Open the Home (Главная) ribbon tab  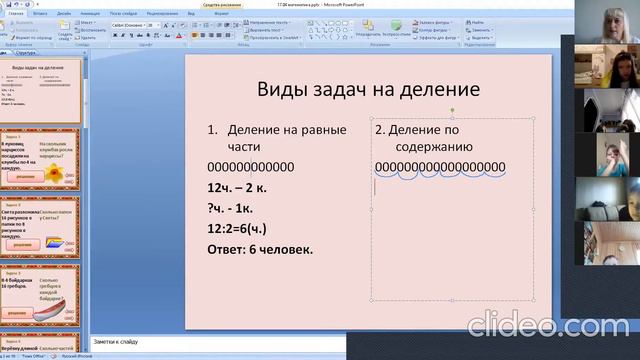pos(16,13)
